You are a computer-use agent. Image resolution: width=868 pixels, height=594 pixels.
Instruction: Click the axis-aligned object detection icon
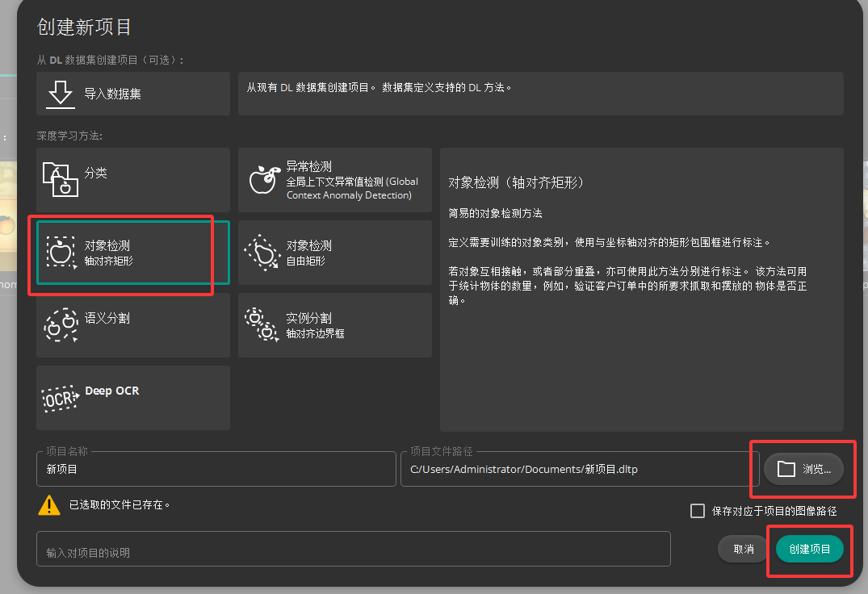pos(61,253)
